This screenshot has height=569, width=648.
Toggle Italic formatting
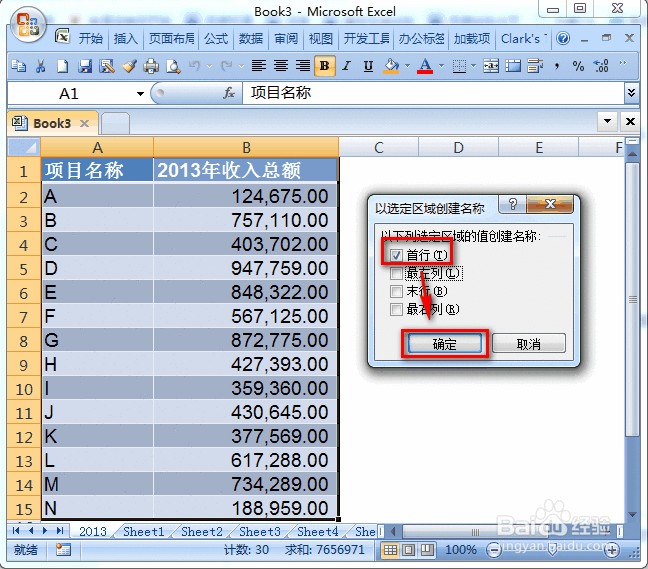click(x=347, y=66)
